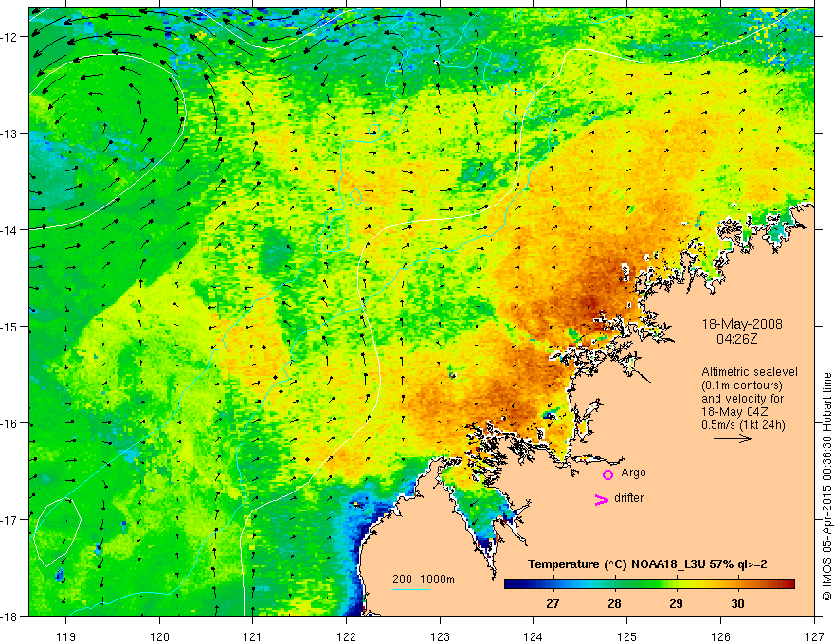Click the temperature color scale bar

tap(649, 583)
